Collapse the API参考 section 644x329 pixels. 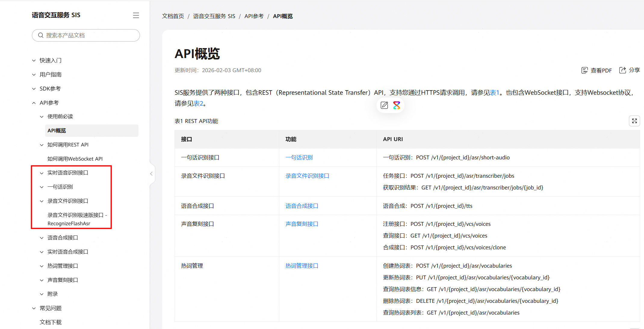(x=34, y=103)
